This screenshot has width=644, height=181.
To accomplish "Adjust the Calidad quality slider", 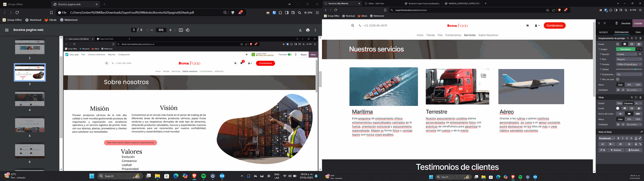I will coord(629,69).
